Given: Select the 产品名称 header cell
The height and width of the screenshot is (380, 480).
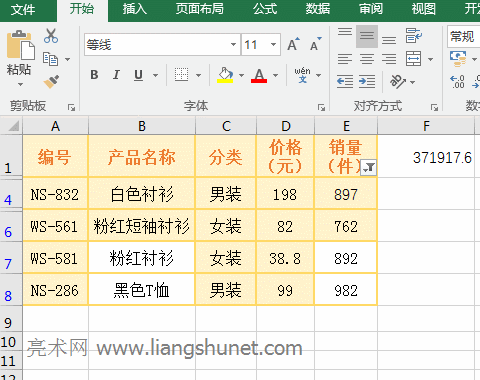Looking at the screenshot, I should click(142, 156).
